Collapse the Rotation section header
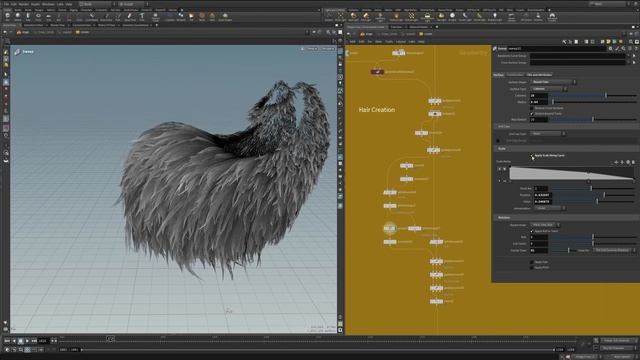Screen dimensions: 640x360 click(x=565, y=218)
